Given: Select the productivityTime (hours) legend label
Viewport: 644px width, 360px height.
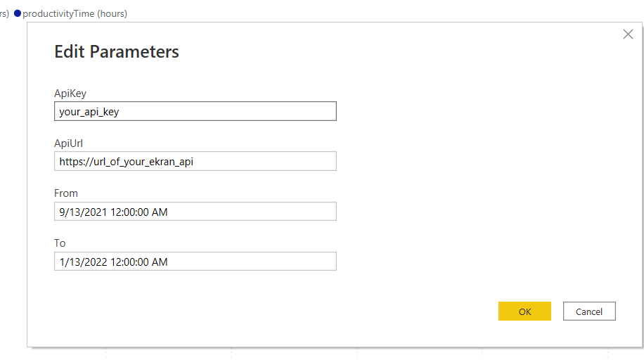Looking at the screenshot, I should tap(75, 13).
